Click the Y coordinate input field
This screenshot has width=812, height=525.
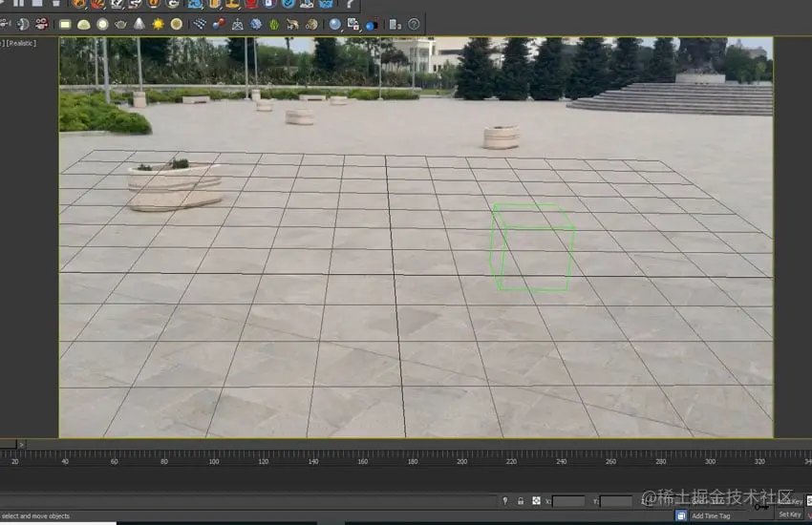[x=616, y=501]
